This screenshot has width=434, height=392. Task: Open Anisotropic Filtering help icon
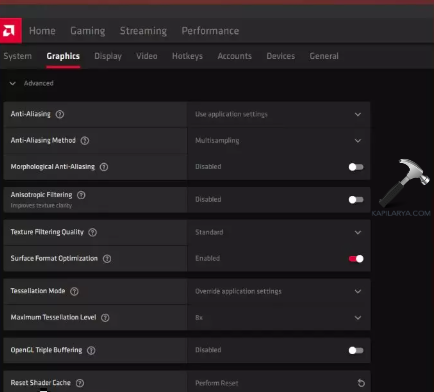click(x=81, y=195)
